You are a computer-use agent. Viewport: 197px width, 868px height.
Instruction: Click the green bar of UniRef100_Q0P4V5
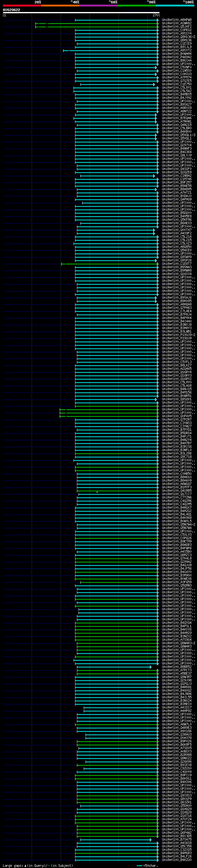[x=109, y=416]
